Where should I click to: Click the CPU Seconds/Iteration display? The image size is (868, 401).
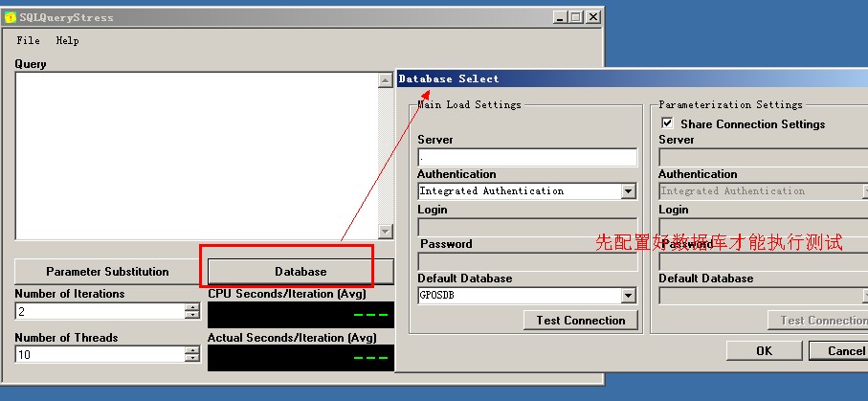click(x=300, y=315)
